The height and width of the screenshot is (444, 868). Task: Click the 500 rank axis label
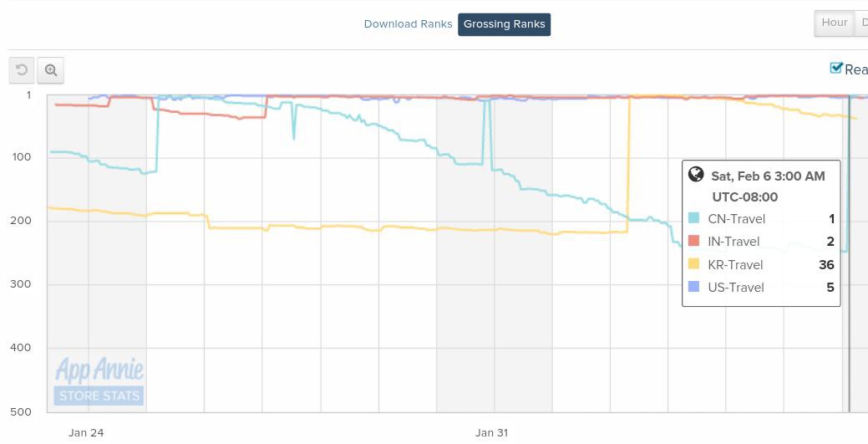(x=21, y=411)
